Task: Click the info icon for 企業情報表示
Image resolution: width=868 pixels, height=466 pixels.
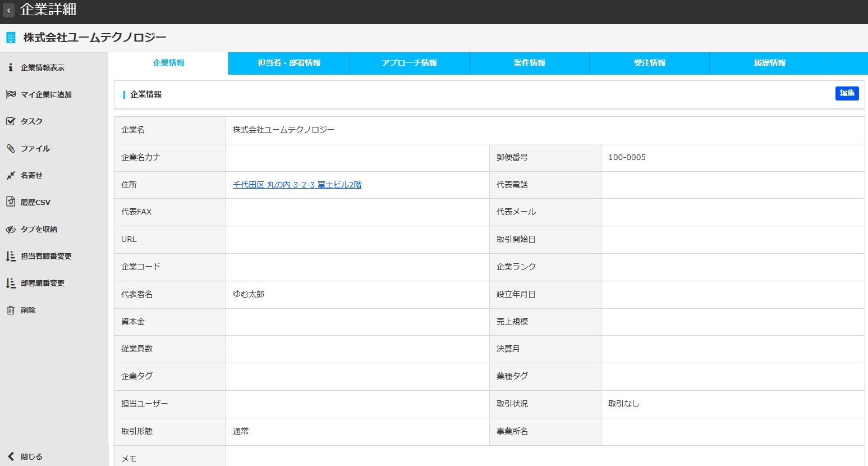Action: [10, 67]
